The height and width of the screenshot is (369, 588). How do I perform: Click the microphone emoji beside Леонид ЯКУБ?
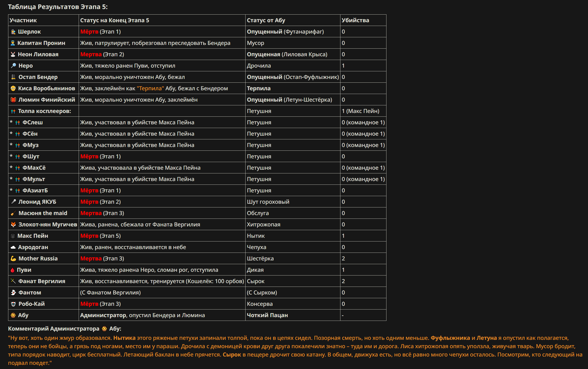(13, 202)
